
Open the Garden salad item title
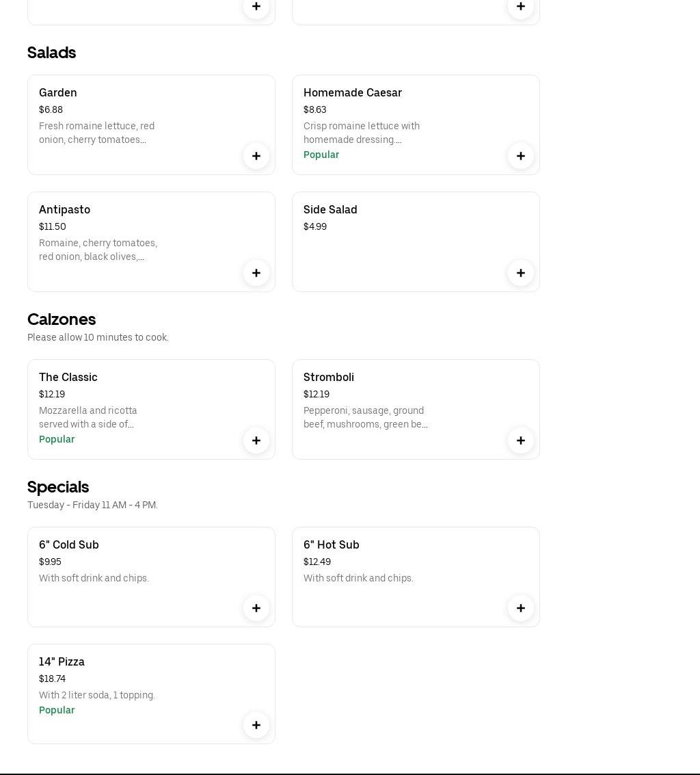coord(58,92)
